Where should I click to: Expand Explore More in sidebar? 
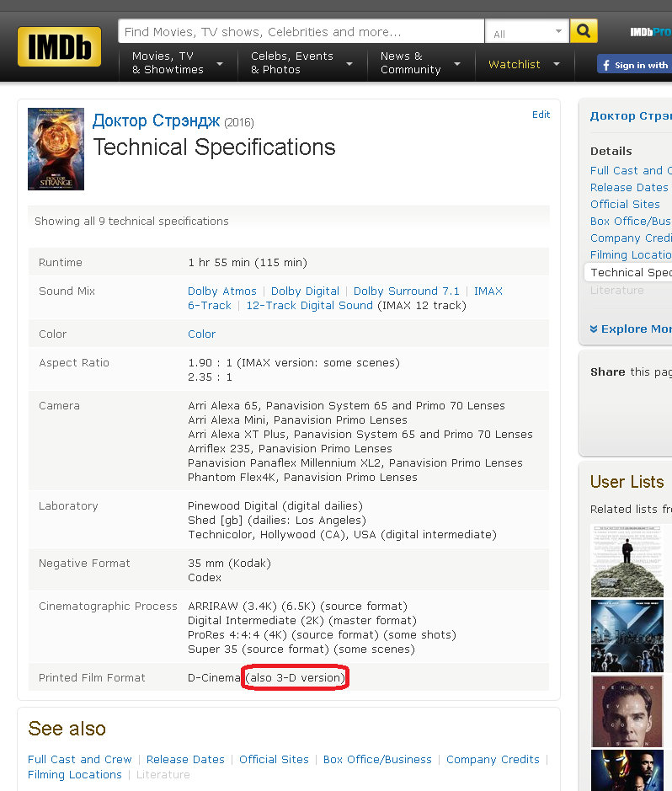pyautogui.click(x=632, y=329)
